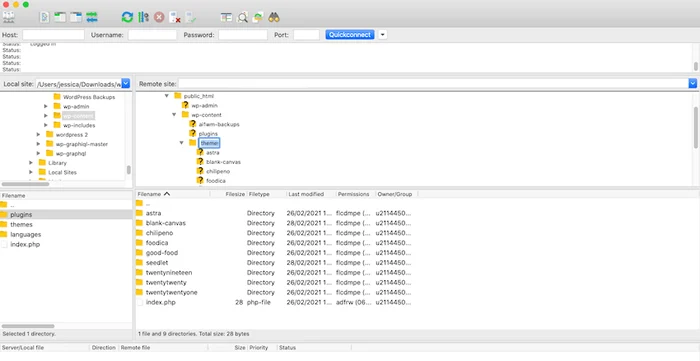Sort remote list by Filetype column
The width and height of the screenshot is (700, 361).
click(x=266, y=194)
